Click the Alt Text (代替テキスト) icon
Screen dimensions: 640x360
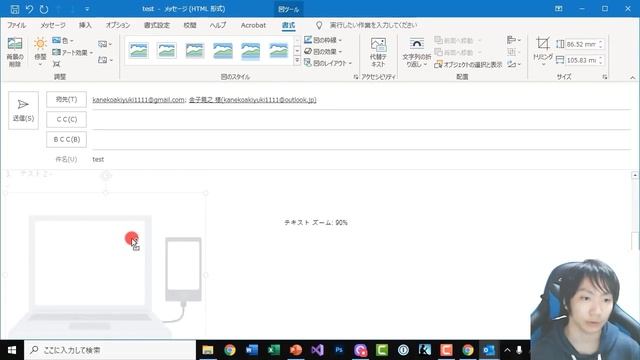(x=378, y=52)
